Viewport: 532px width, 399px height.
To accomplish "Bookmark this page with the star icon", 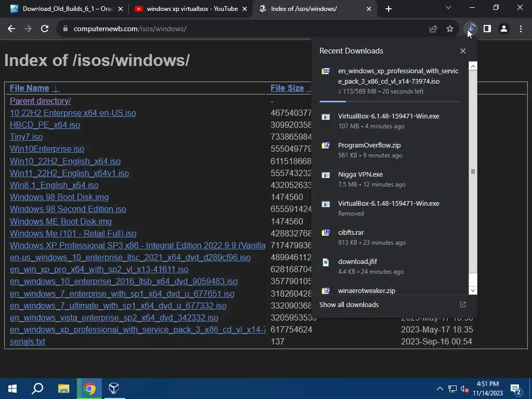I will pos(450,29).
